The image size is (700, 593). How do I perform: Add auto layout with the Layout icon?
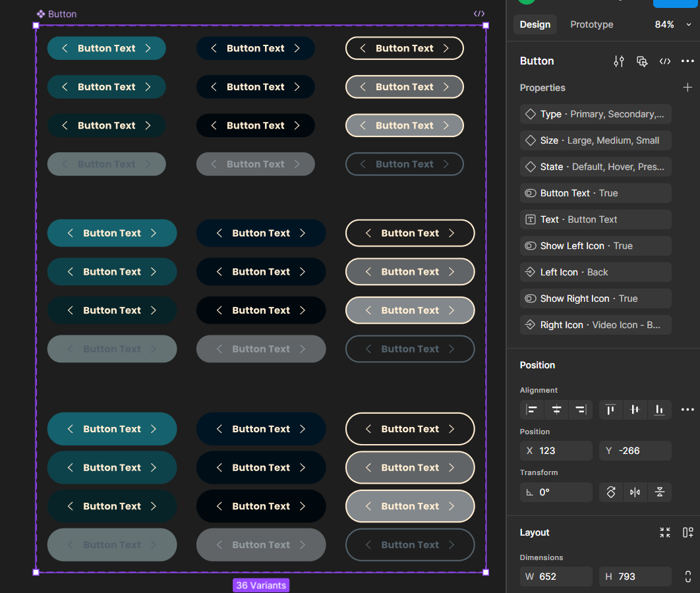tap(688, 532)
